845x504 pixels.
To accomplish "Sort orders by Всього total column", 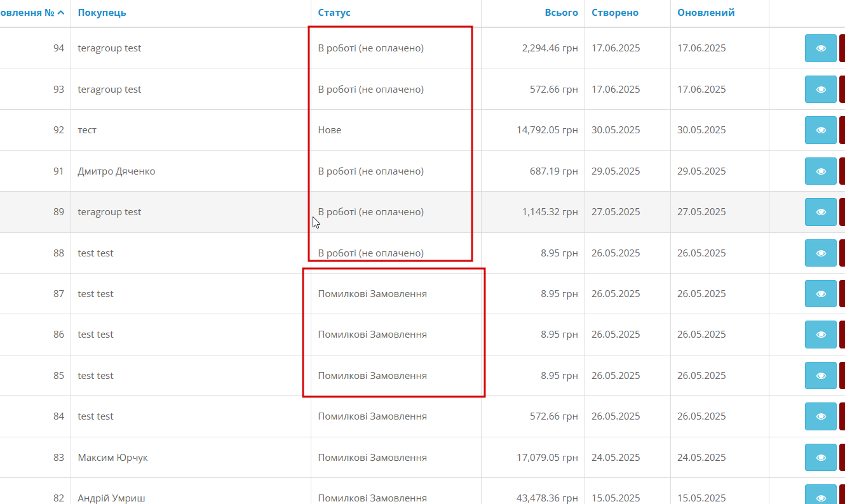I will click(x=562, y=13).
